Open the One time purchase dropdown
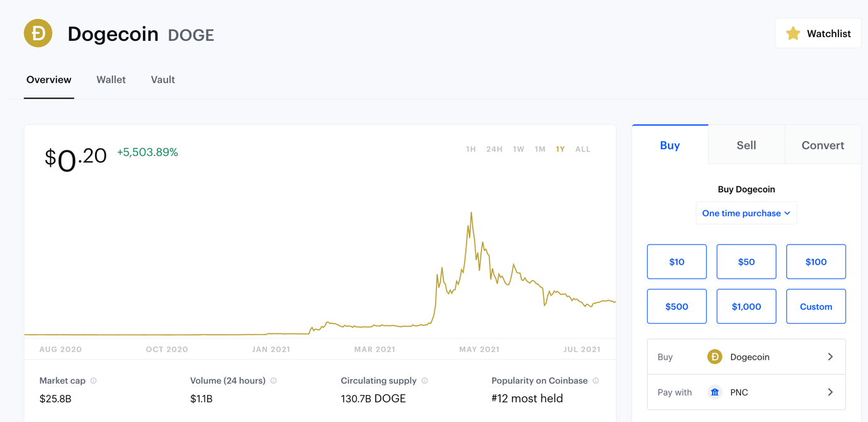The width and height of the screenshot is (868, 422). coord(746,213)
